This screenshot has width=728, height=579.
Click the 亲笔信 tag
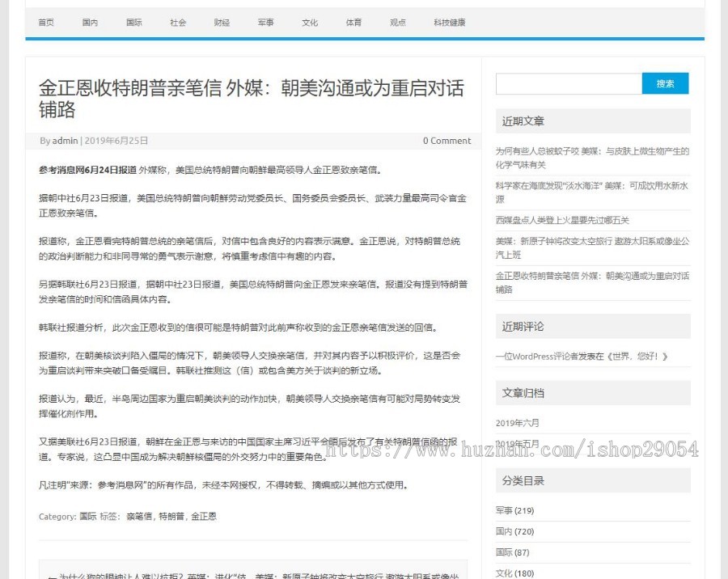click(x=136, y=516)
